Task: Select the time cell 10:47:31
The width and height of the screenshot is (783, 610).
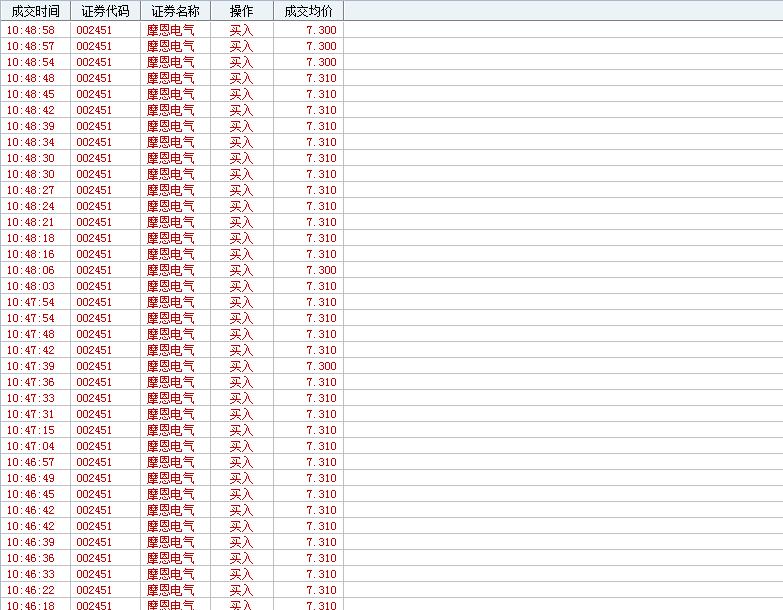Action: 30,414
